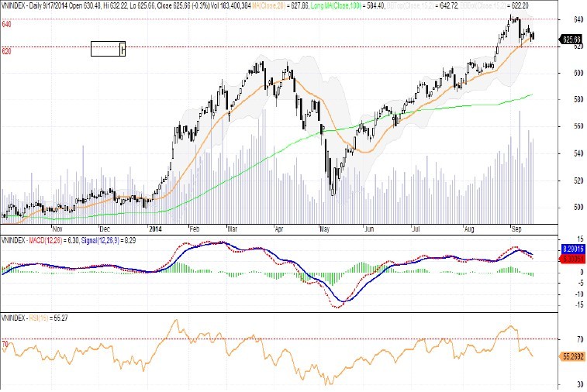Viewport: 587px width, 392px height.
Task: Click the Nov label on the time axis
Action: click(x=56, y=229)
